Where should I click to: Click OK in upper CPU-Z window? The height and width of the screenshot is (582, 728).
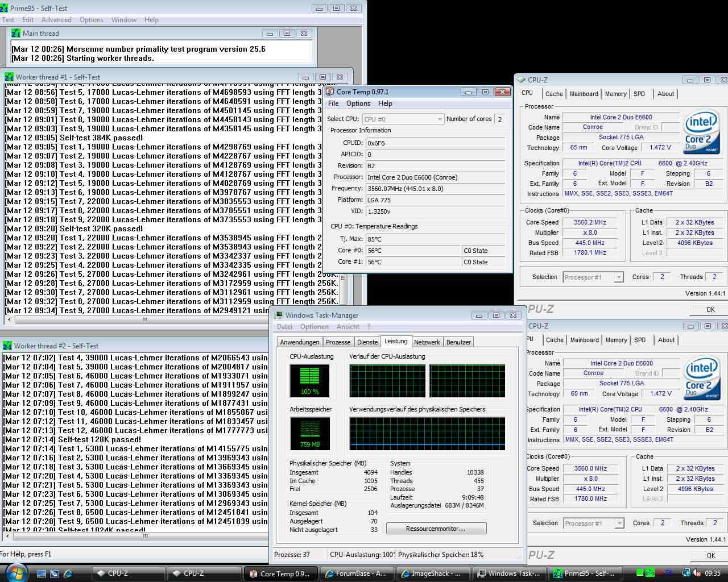(x=710, y=310)
